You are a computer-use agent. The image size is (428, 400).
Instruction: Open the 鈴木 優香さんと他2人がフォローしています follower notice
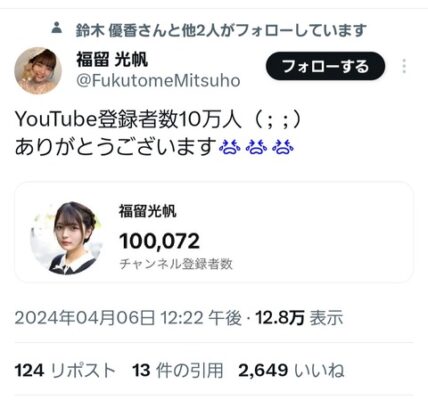[221, 30]
